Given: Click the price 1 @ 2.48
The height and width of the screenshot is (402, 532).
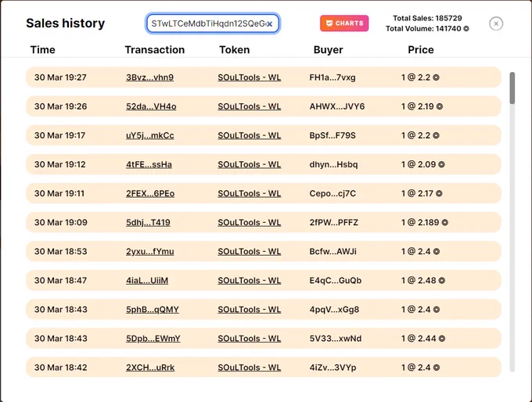Looking at the screenshot, I should [422, 281].
